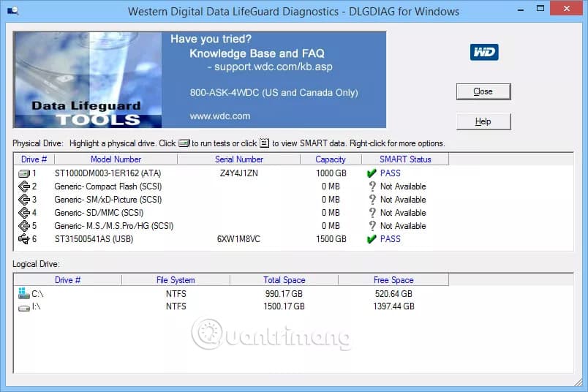Sort by the Free Space column header
Screen dimensions: 588x392
[x=393, y=280]
